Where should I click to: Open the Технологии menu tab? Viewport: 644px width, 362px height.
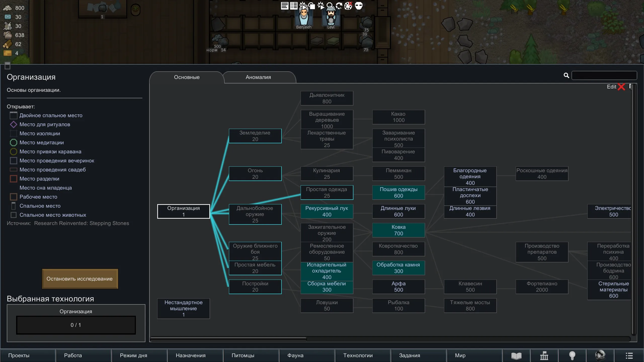pyautogui.click(x=358, y=355)
